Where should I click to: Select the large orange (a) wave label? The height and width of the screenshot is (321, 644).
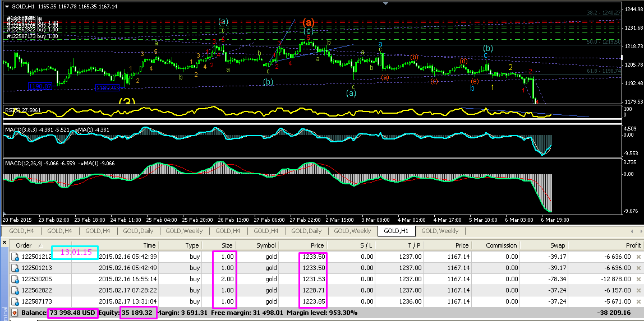tap(308, 22)
